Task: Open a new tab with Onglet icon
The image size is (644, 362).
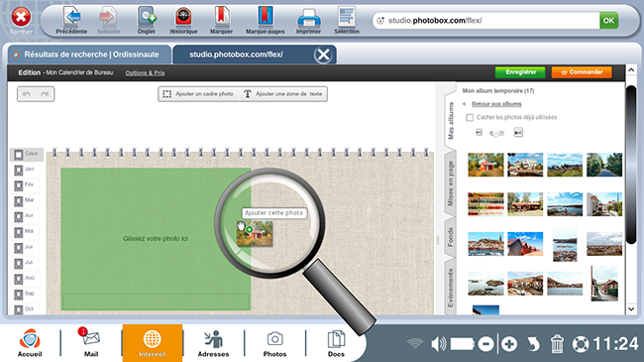Action: pos(147,17)
